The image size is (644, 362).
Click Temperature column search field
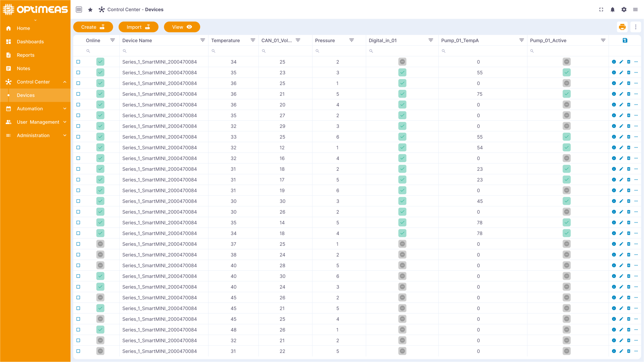tap(234, 51)
